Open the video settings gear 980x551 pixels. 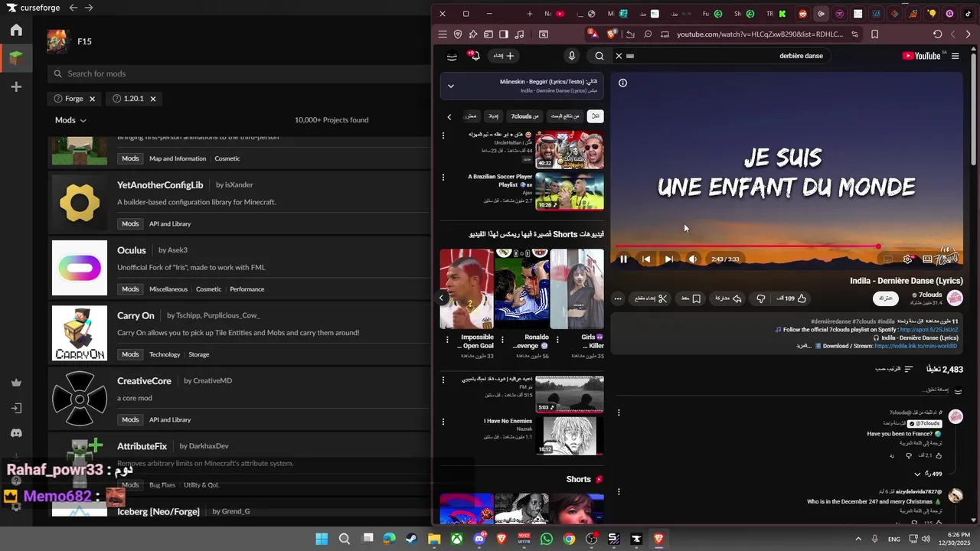coord(908,259)
